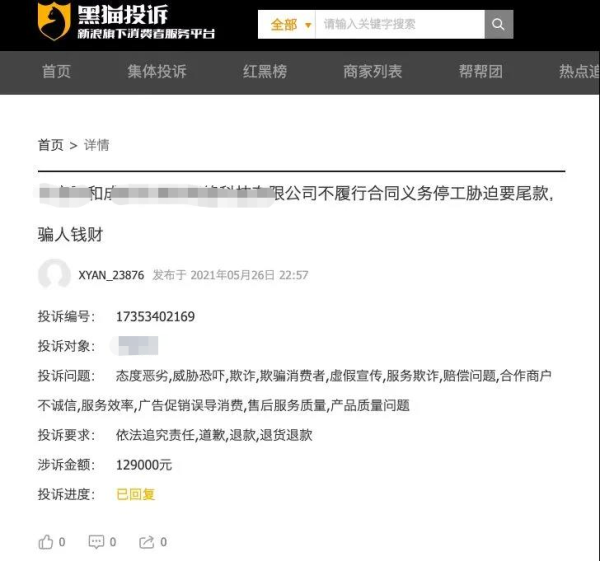Share the complaint via share icon
This screenshot has width=600, height=561.
147,542
